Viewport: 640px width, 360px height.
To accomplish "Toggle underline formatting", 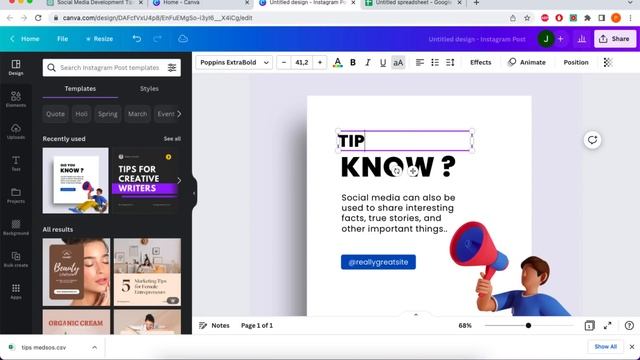I will pyautogui.click(x=382, y=62).
